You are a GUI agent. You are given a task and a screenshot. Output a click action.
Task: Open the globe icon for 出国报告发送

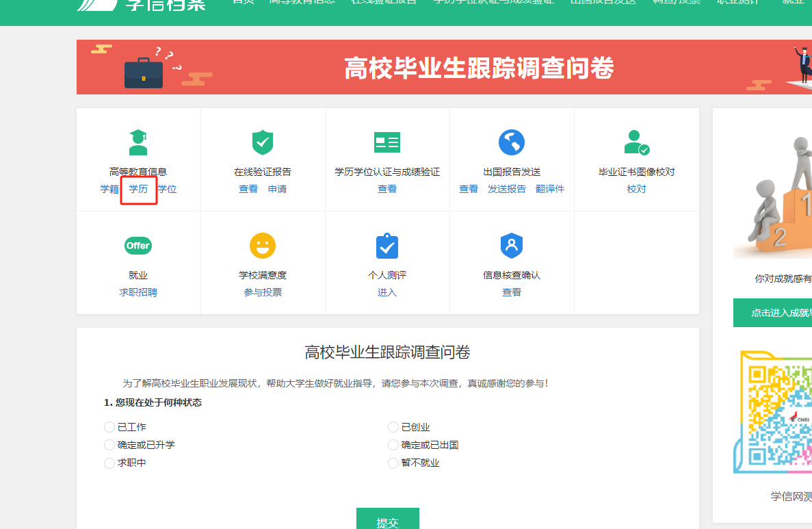[512, 142]
